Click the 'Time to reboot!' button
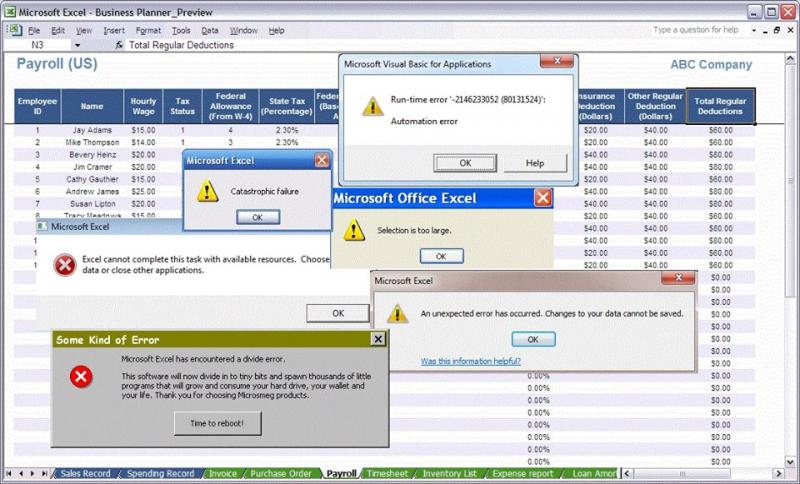The height and width of the screenshot is (484, 800). coord(217,423)
